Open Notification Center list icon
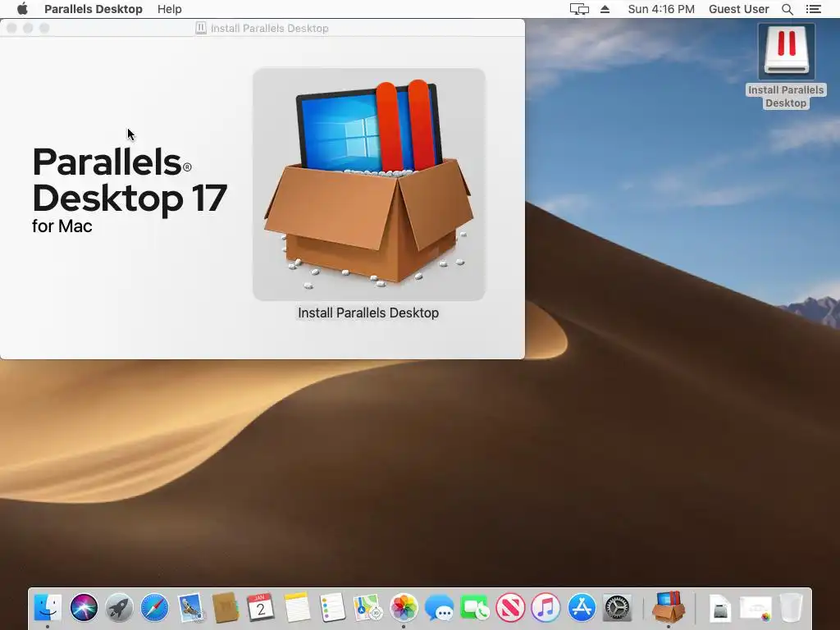Screen dimensions: 840x630 (814, 9)
